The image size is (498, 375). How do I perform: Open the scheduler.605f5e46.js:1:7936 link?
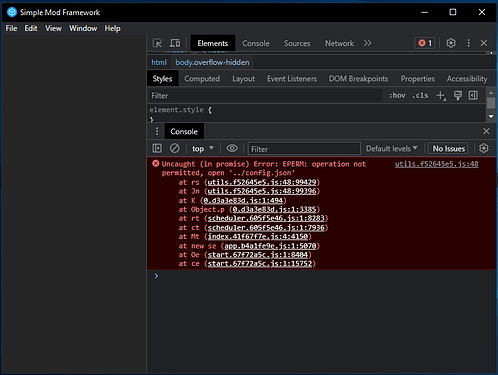pyautogui.click(x=266, y=228)
